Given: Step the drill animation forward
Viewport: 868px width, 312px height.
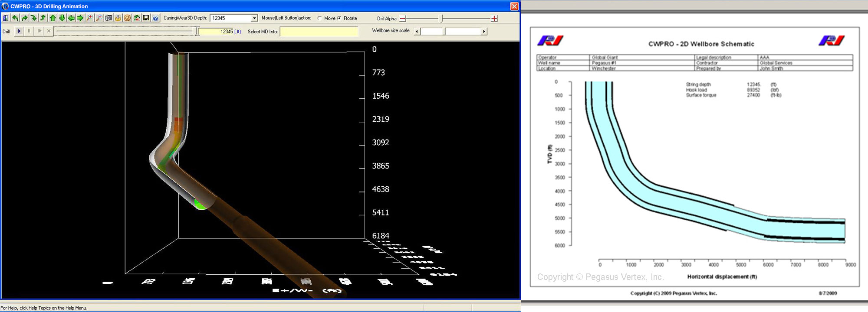Looking at the screenshot, I should (39, 31).
